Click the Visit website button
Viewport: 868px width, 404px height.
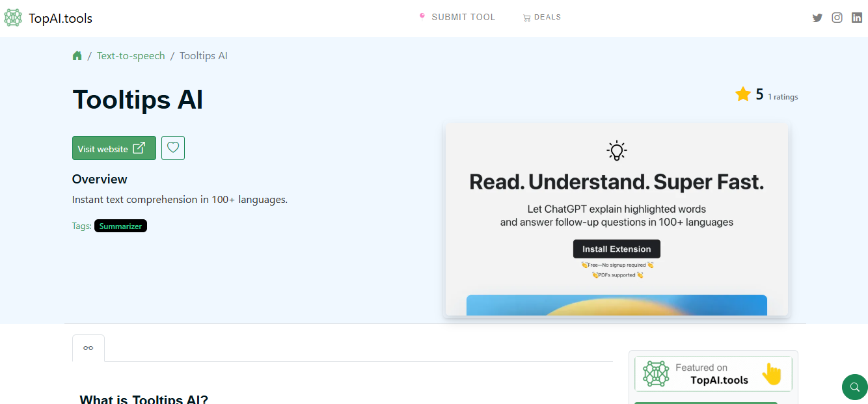114,148
